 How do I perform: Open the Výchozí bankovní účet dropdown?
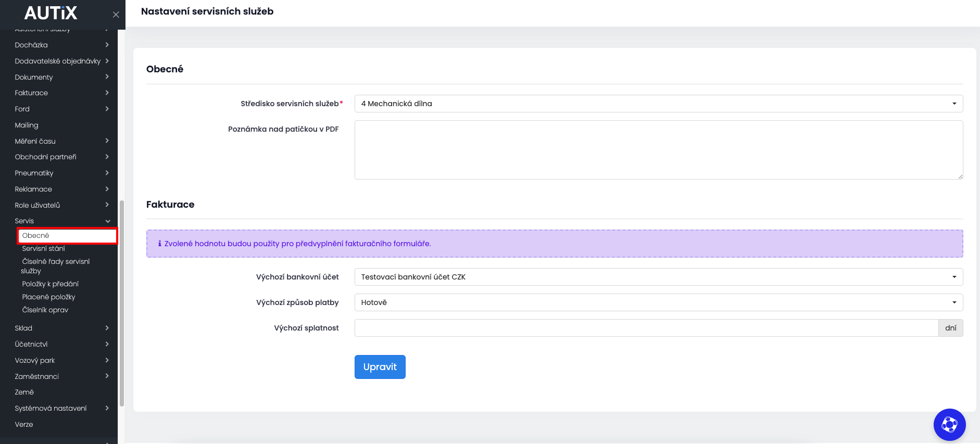pos(658,277)
